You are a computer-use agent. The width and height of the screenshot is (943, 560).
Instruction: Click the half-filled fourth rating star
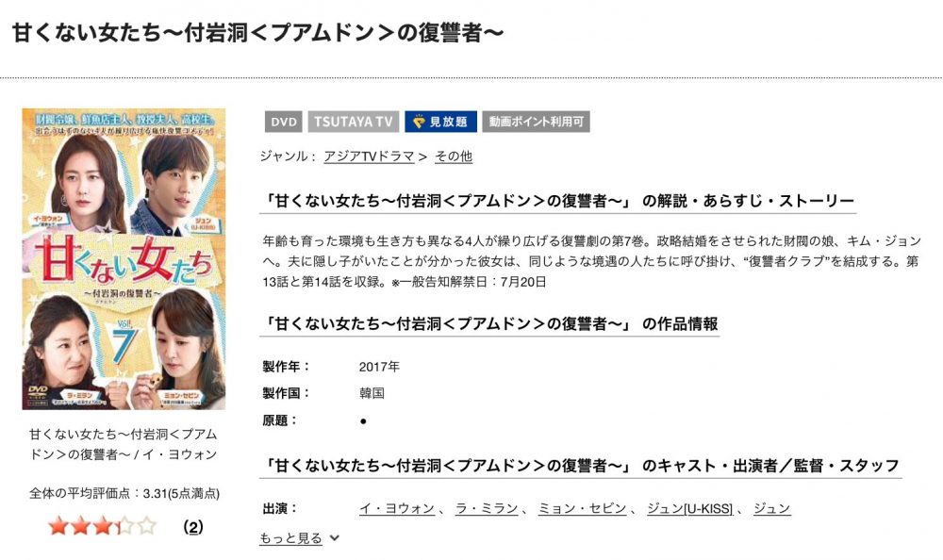124,526
